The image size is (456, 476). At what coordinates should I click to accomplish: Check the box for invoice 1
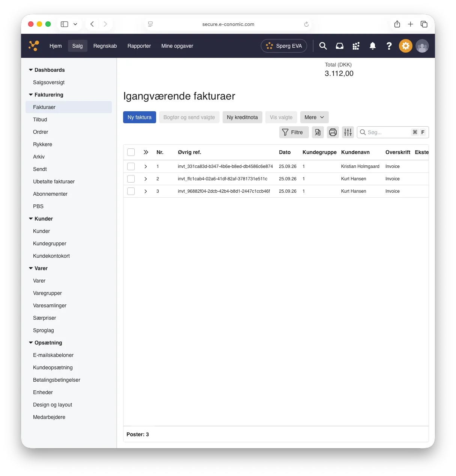[x=131, y=166]
